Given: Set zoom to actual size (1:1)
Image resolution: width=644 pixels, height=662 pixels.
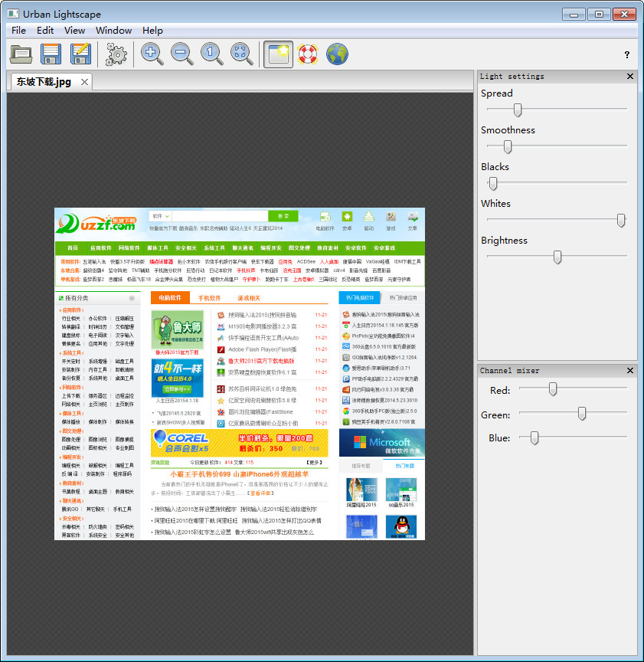Looking at the screenshot, I should [212, 54].
